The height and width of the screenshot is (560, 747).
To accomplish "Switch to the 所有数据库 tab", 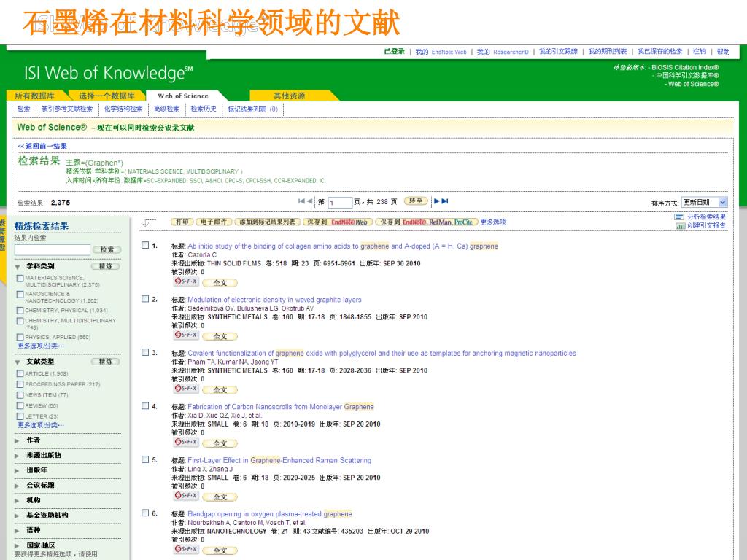I will pyautogui.click(x=35, y=96).
